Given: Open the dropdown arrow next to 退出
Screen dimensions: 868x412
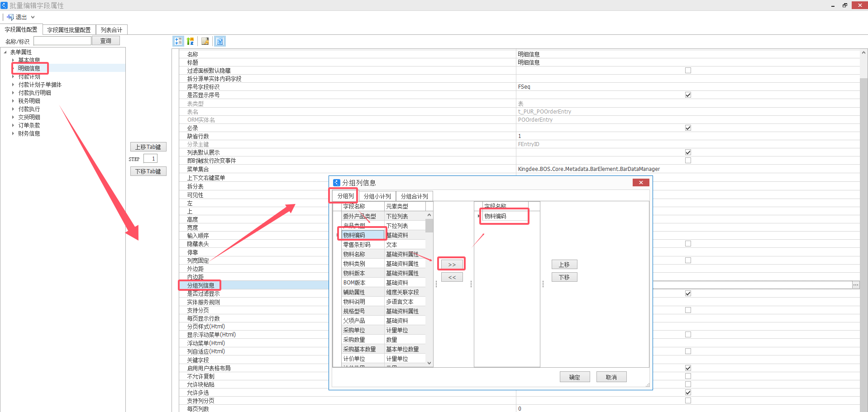Looking at the screenshot, I should (33, 17).
